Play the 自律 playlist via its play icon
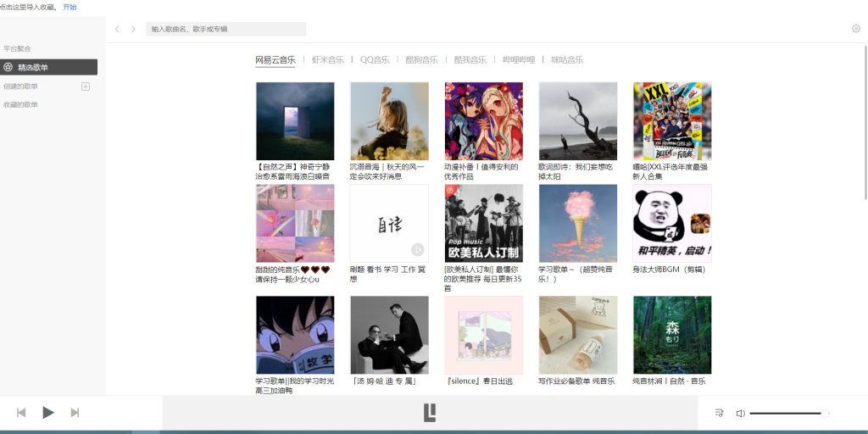 [417, 250]
